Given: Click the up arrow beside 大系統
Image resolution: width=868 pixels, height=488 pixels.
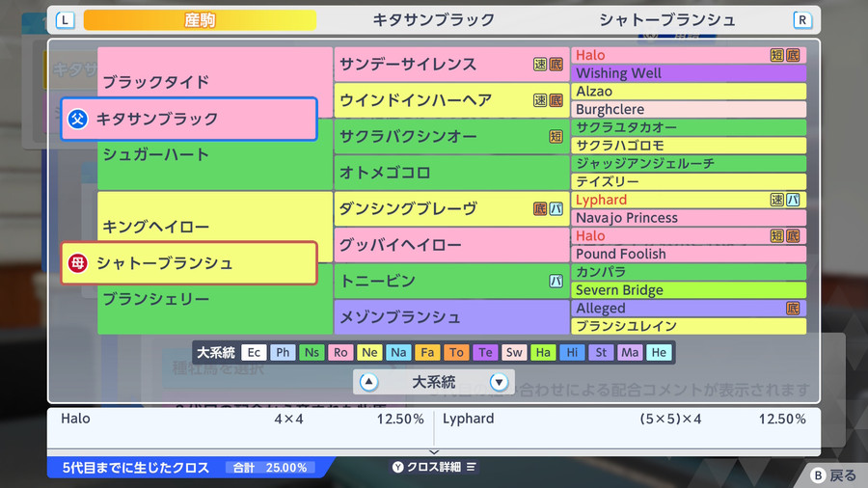Looking at the screenshot, I should [368, 382].
